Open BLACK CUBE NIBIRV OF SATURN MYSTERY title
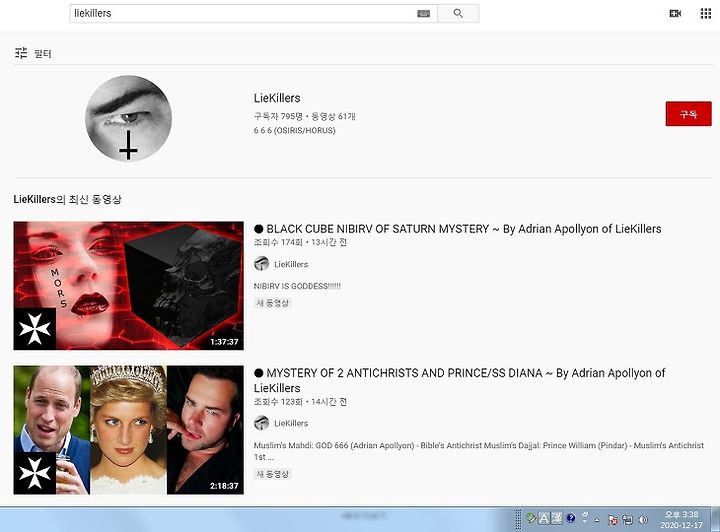The width and height of the screenshot is (720, 532). coord(458,229)
